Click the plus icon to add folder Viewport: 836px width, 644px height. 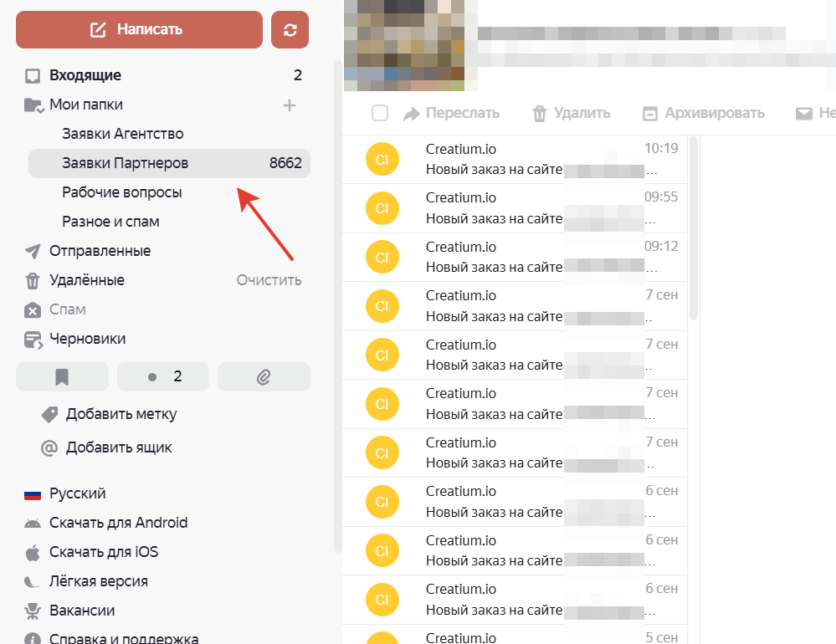[290, 105]
